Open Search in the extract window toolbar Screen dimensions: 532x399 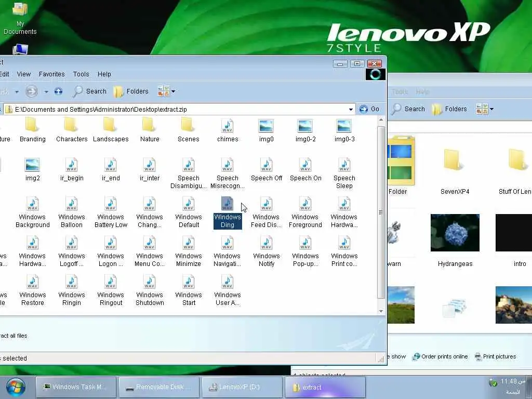(89, 91)
